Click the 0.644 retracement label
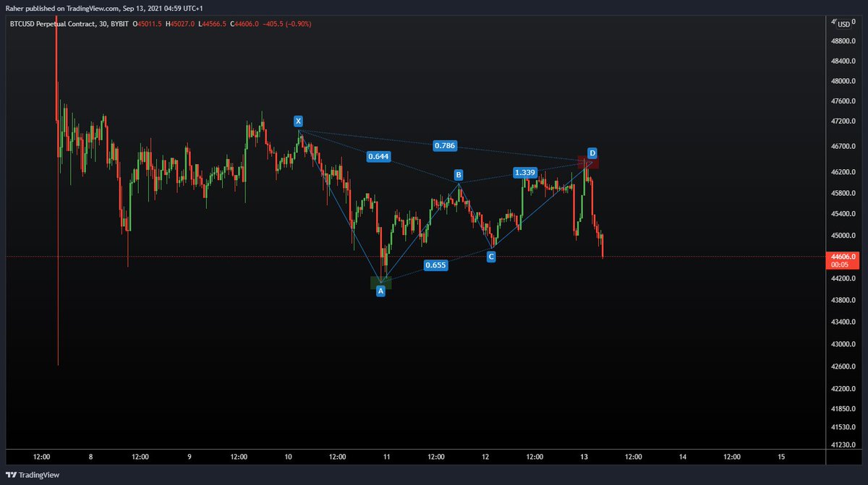Screen dimensions: 868x485 coord(378,156)
